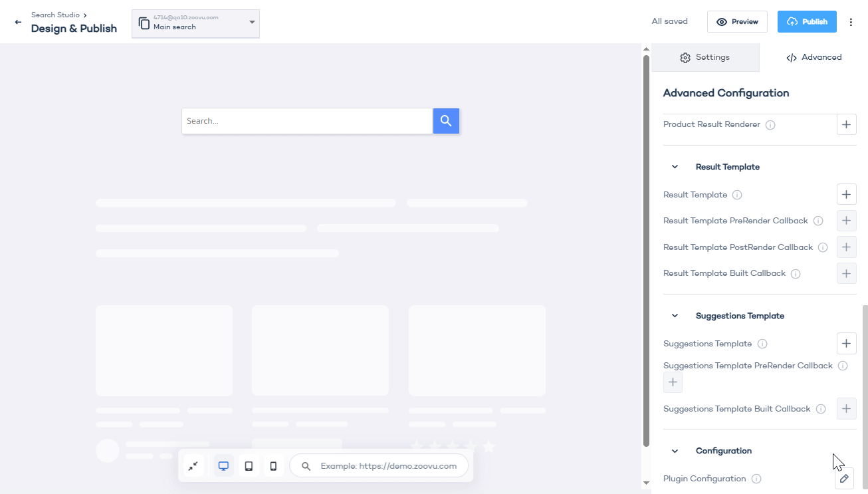The width and height of the screenshot is (868, 494).
Task: Open Preview of the search design
Action: (x=737, y=21)
